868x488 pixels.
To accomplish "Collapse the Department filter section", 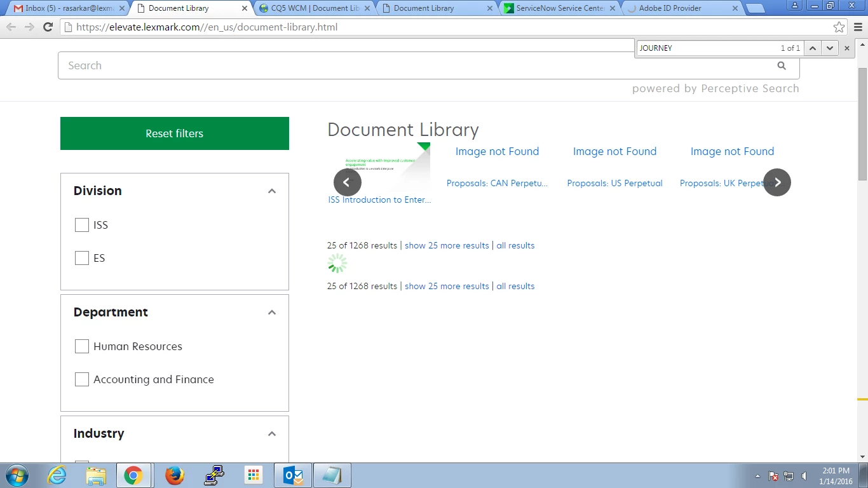I will coord(272,312).
